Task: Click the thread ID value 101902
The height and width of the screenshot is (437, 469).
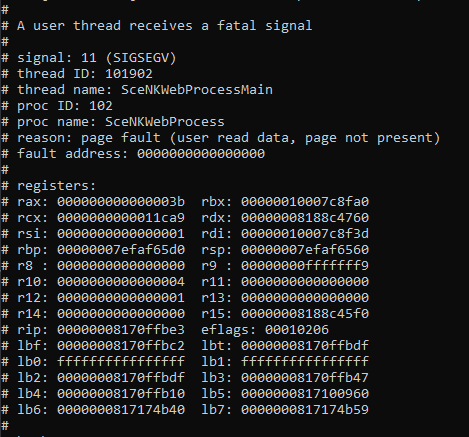Action: click(129, 74)
